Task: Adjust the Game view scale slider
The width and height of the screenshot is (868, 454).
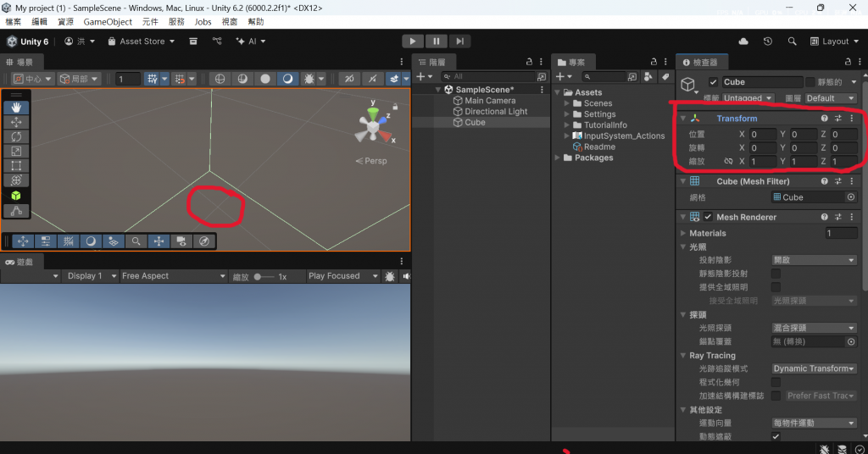Action: coord(264,276)
